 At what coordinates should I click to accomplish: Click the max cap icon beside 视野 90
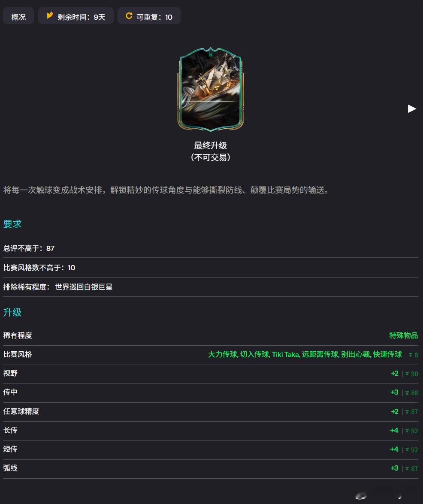(x=407, y=374)
